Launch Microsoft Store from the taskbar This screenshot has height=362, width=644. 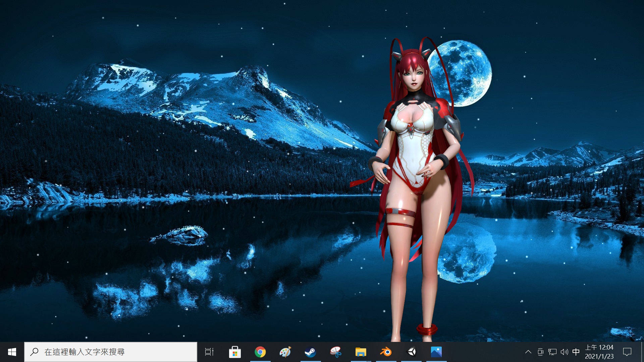click(235, 352)
